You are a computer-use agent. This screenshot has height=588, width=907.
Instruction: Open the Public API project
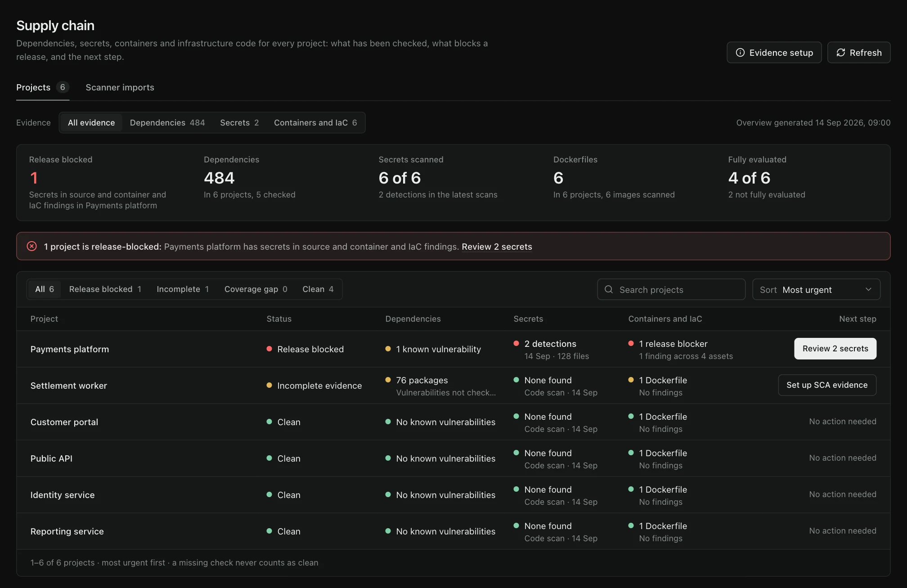click(51, 458)
